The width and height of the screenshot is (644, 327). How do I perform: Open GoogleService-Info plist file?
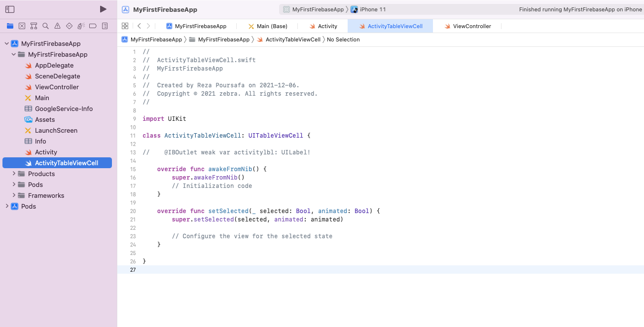(x=64, y=109)
